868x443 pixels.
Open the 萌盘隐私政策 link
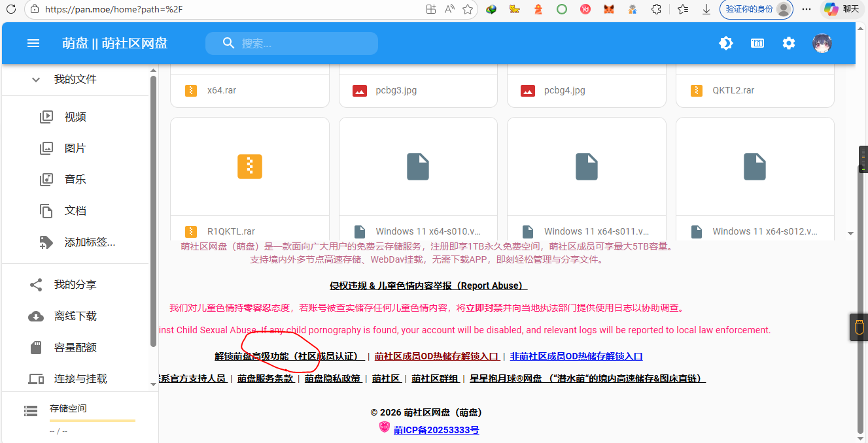coord(332,378)
